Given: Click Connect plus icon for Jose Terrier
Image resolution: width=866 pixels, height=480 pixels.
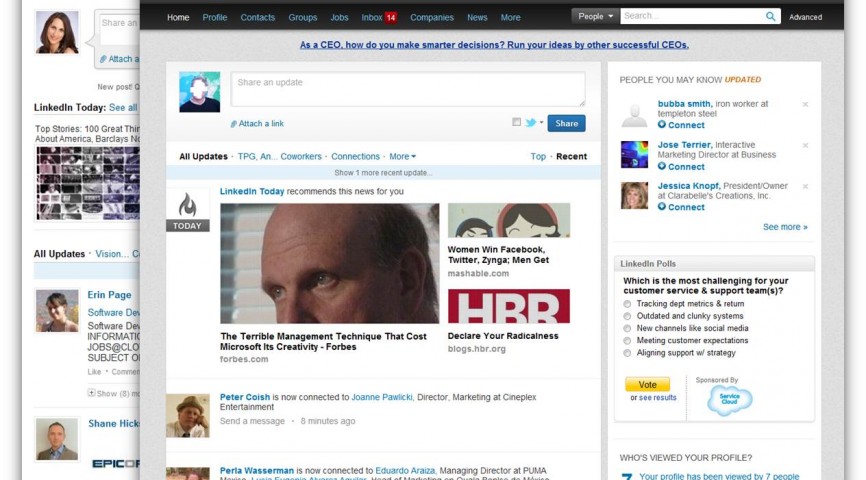Looking at the screenshot, I should point(662,166).
